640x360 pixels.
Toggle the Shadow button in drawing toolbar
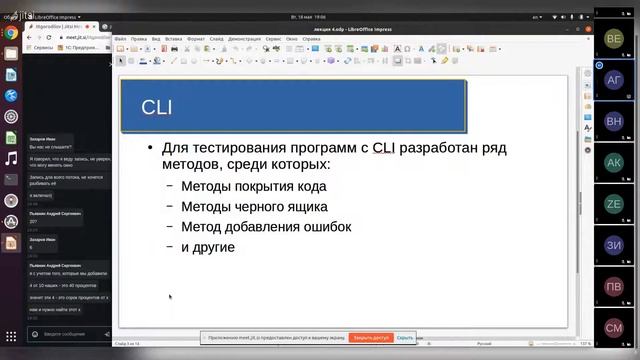coord(397,61)
